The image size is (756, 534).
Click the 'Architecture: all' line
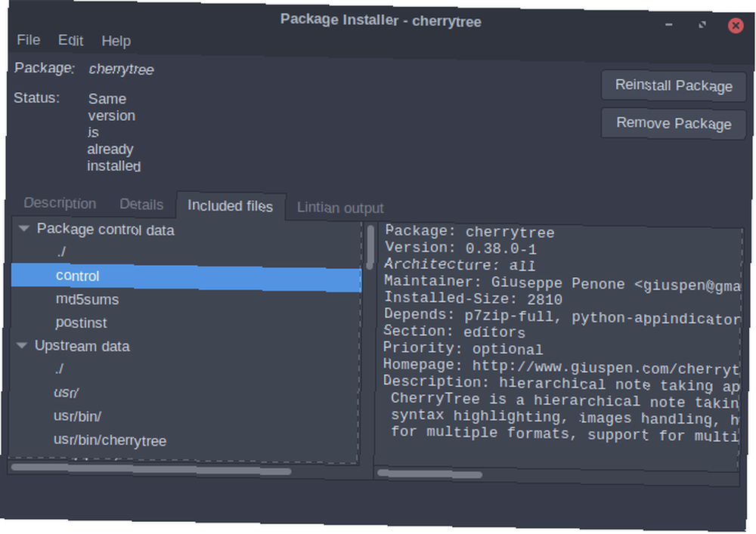pos(460,264)
